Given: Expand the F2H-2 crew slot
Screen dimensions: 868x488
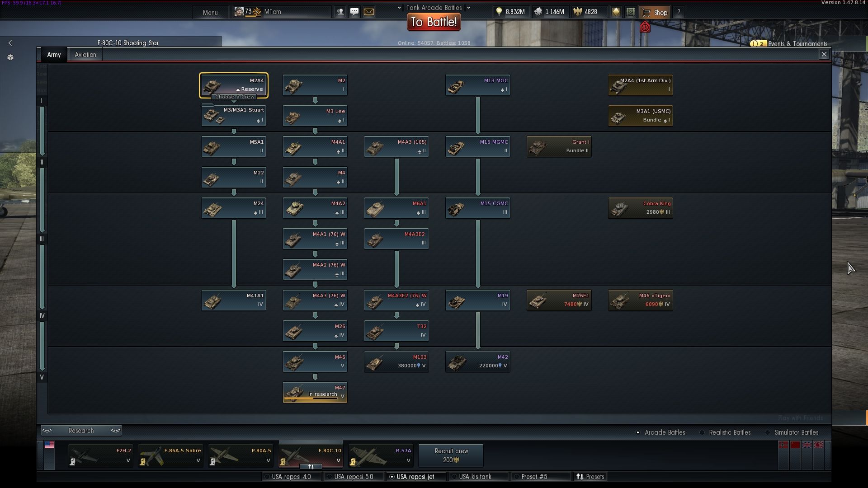Looking at the screenshot, I should [x=100, y=455].
